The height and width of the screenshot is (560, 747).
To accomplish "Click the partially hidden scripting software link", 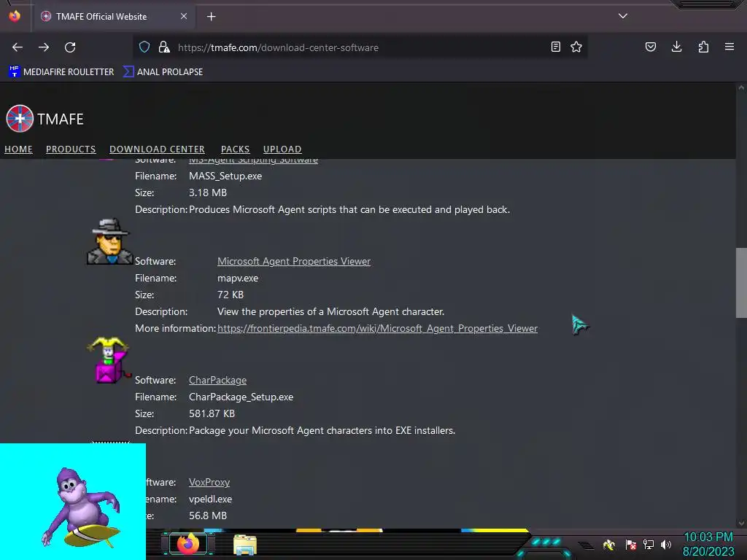I will [253, 162].
